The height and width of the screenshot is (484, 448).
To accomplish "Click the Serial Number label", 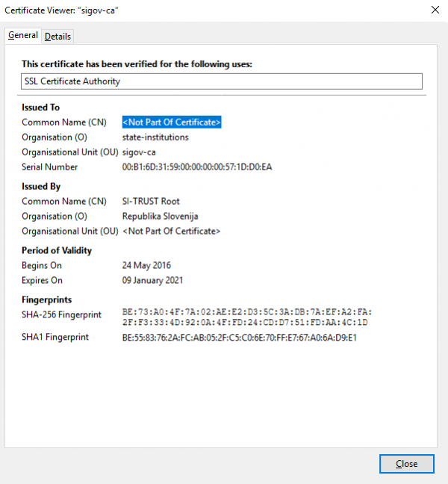I will point(50,167).
